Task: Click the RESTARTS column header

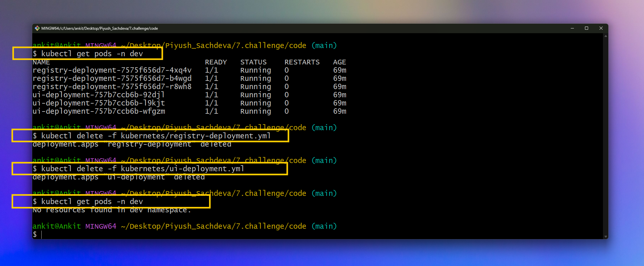Action: click(x=302, y=62)
